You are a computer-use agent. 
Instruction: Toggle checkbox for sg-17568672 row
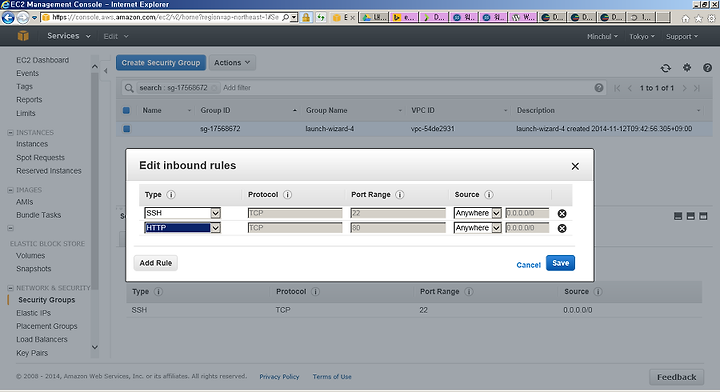point(126,129)
